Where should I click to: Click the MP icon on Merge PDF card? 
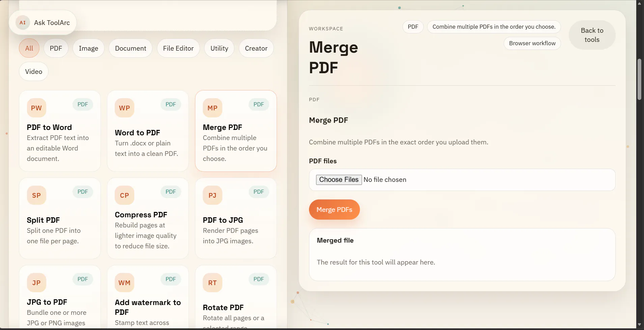tap(213, 108)
